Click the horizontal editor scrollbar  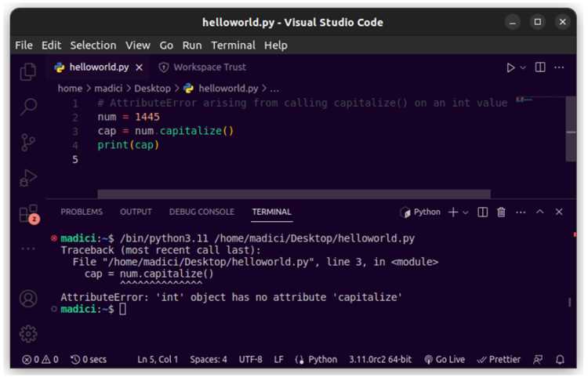click(294, 194)
